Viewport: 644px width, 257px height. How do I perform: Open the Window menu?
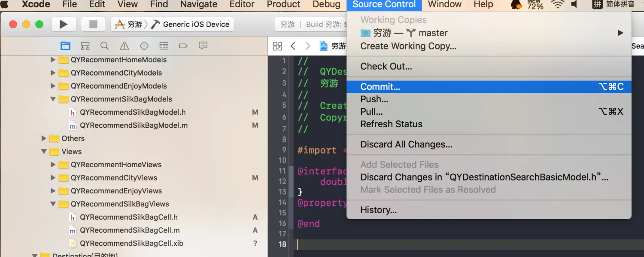click(445, 4)
